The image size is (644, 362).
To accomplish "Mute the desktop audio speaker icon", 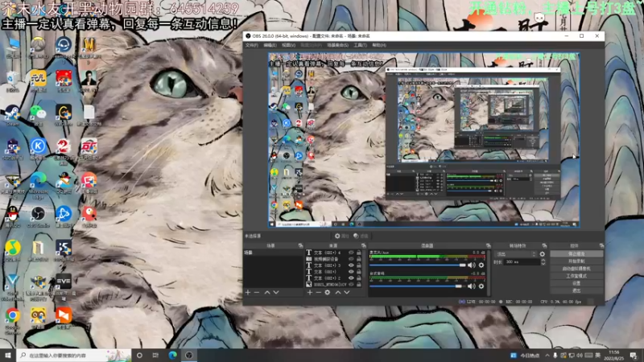I will coord(471,286).
